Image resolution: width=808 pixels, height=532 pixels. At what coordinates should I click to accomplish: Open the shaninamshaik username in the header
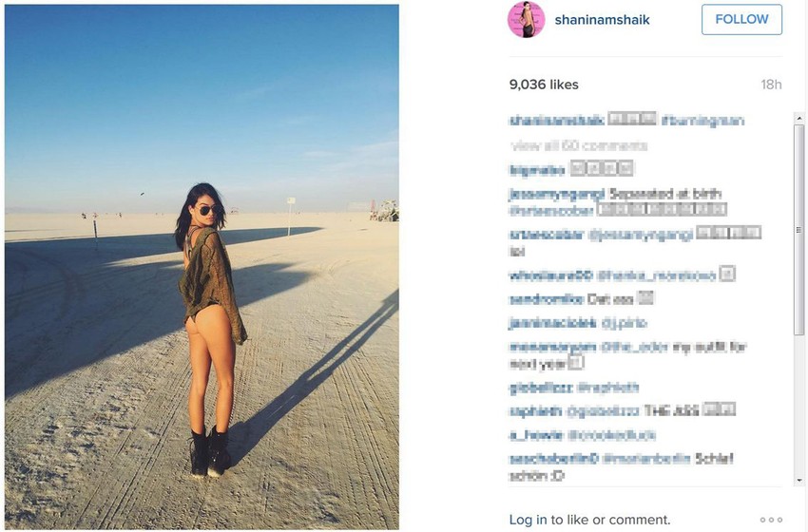click(602, 20)
